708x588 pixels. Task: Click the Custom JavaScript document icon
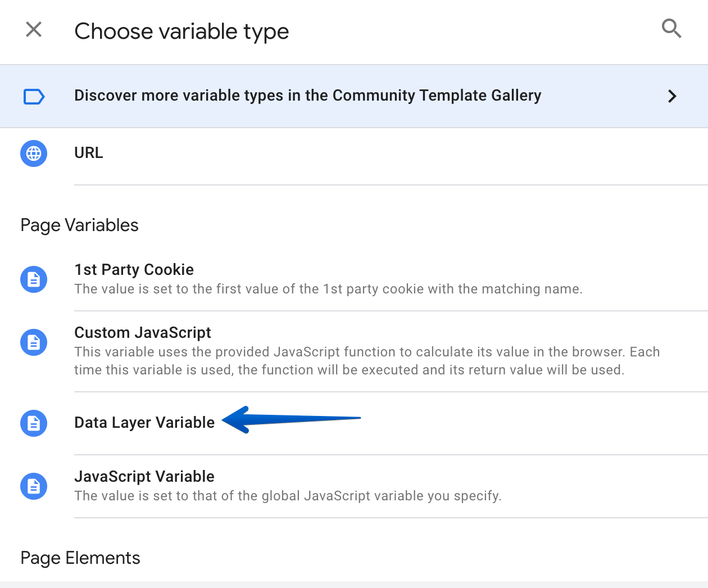click(34, 342)
